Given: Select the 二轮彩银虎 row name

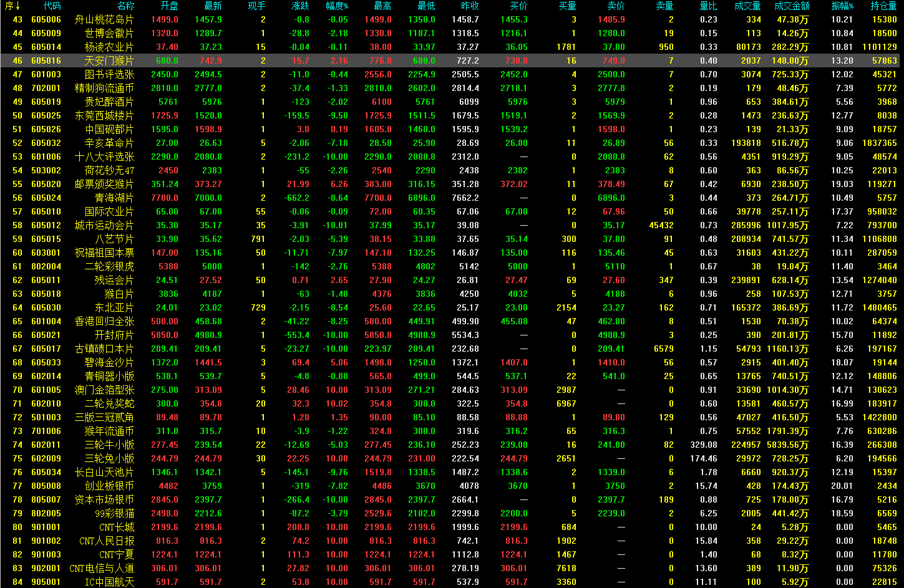Looking at the screenshot, I should click(109, 266).
